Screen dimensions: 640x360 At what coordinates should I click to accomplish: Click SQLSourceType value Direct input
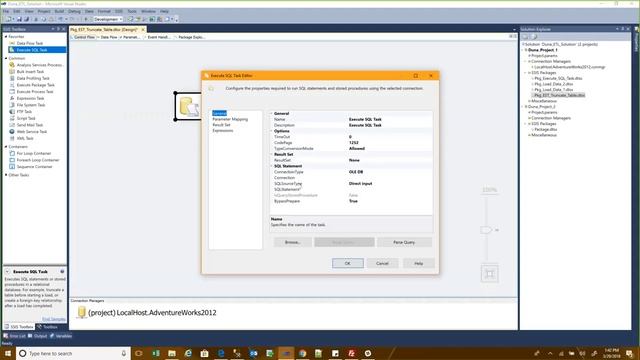click(x=360, y=184)
